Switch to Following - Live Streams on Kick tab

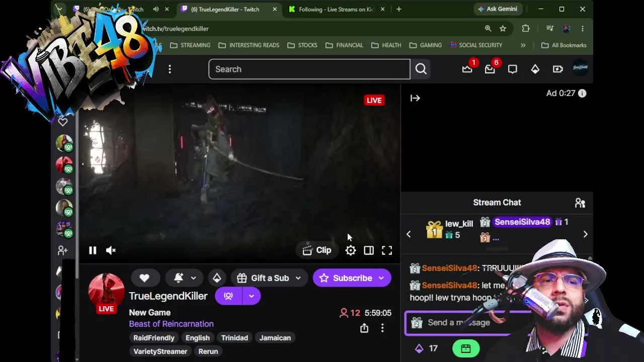pyautogui.click(x=337, y=9)
